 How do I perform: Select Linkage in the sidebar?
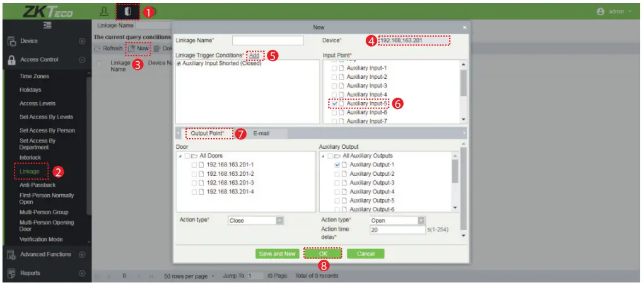click(30, 172)
